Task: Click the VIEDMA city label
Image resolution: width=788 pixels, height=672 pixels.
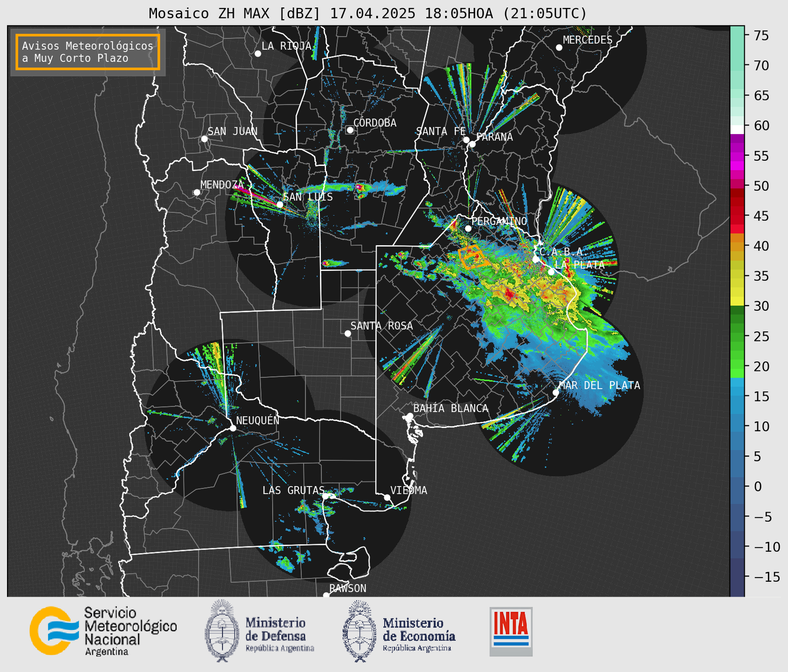Action: pyautogui.click(x=409, y=490)
